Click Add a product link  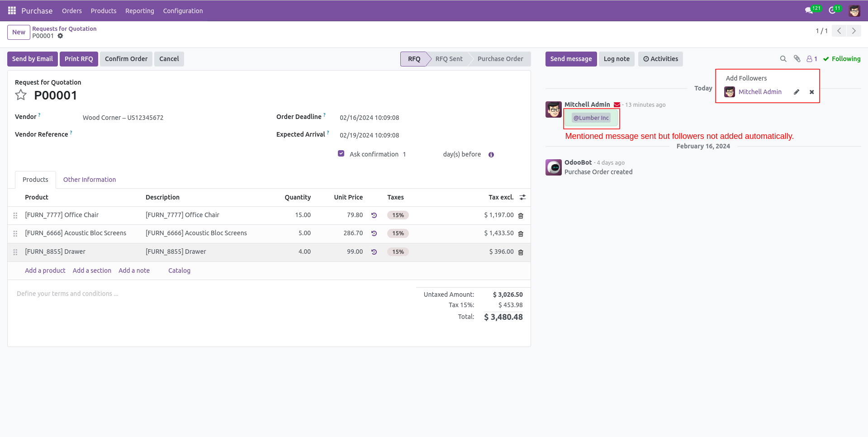(x=45, y=271)
